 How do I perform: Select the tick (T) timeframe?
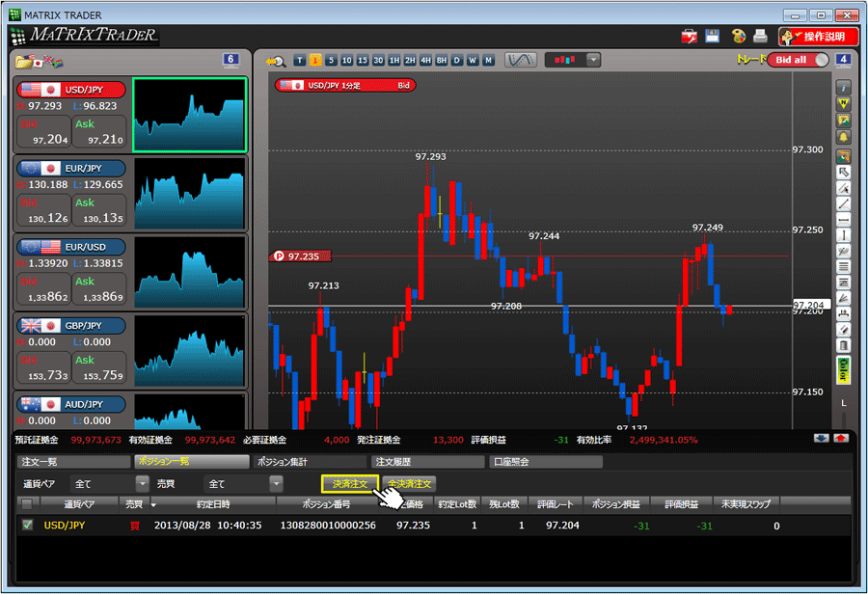point(300,61)
